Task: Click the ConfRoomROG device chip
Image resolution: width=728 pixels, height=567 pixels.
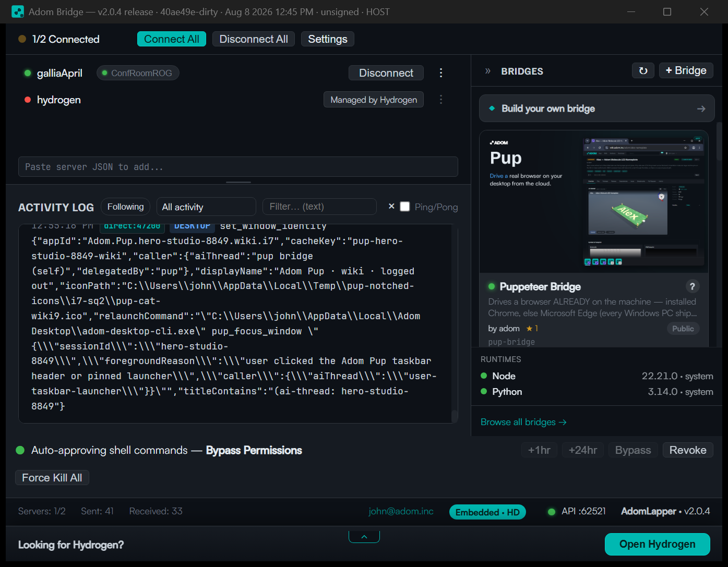Action: pyautogui.click(x=138, y=73)
